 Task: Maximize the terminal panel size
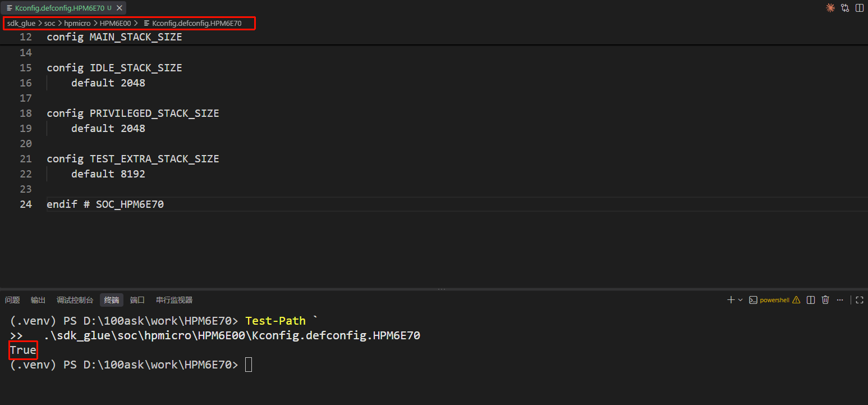(860, 300)
